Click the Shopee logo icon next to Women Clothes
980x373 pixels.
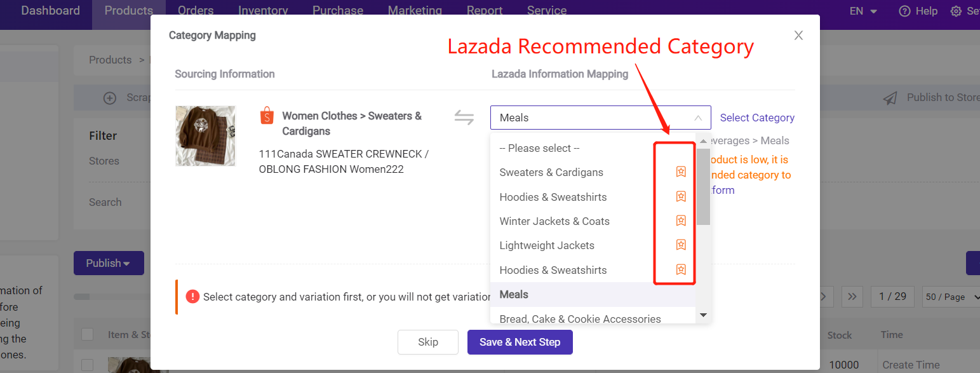click(267, 116)
